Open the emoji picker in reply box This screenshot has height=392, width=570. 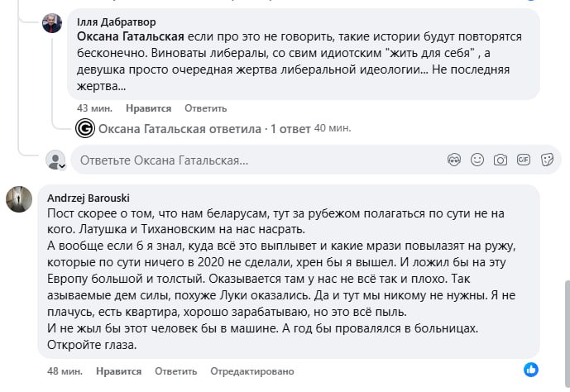477,160
